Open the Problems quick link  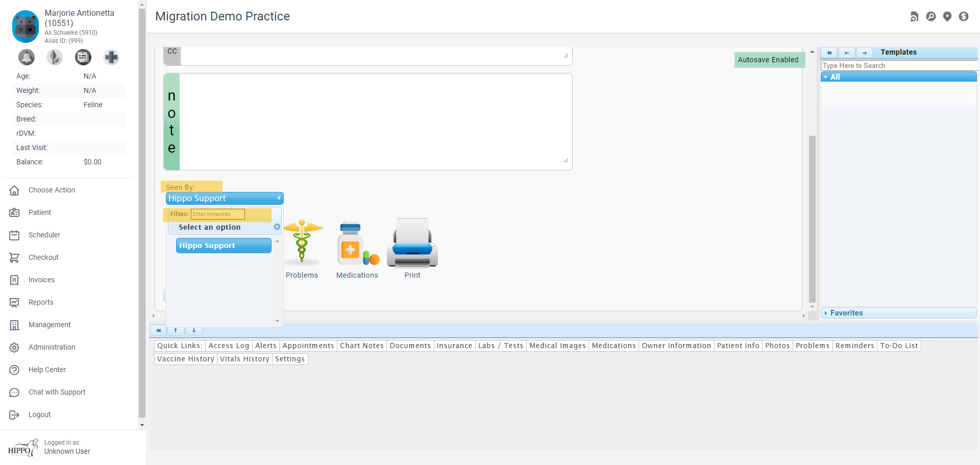[813, 346]
